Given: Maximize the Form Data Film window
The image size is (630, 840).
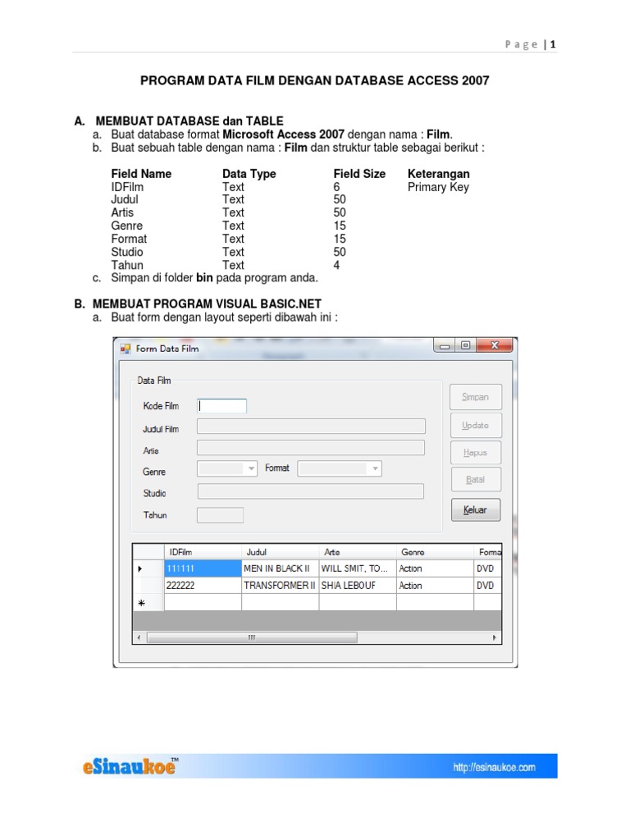Looking at the screenshot, I should pos(466,345).
